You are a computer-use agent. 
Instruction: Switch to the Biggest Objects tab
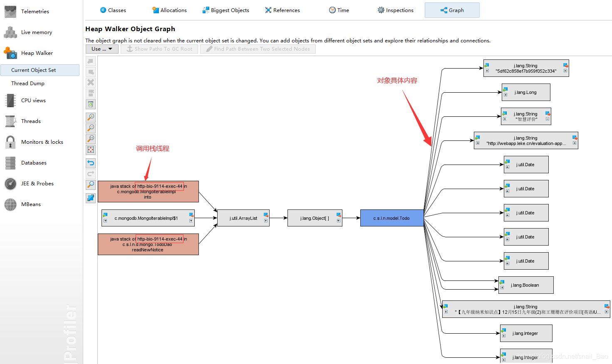click(x=226, y=10)
